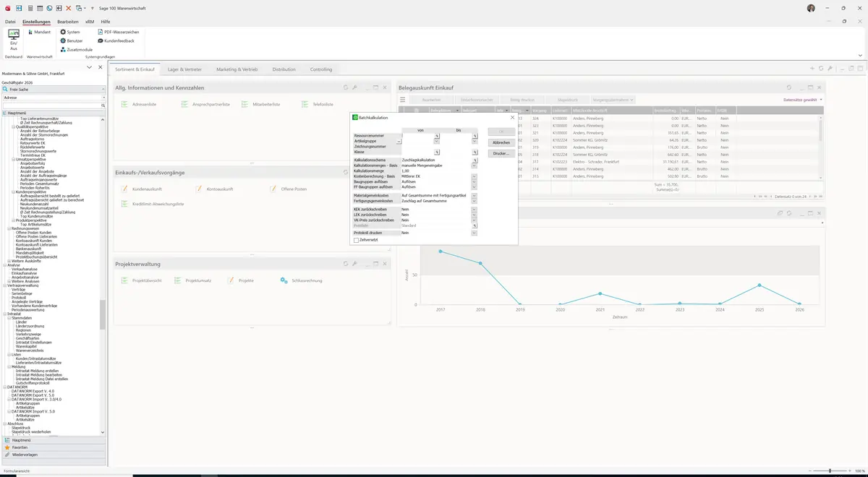Open the Kostenberechnung - Basis dropdown

(x=475, y=176)
